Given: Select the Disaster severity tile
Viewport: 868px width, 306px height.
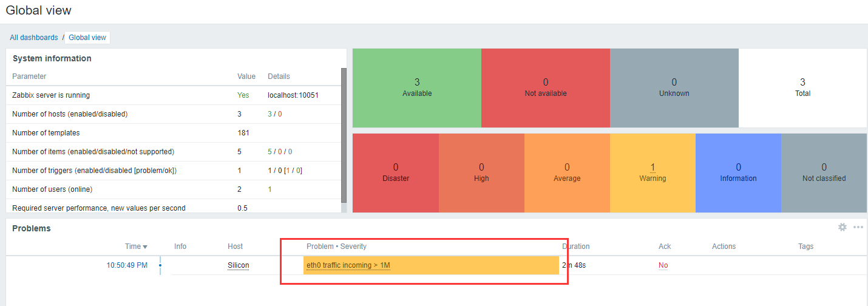Looking at the screenshot, I should 396,172.
